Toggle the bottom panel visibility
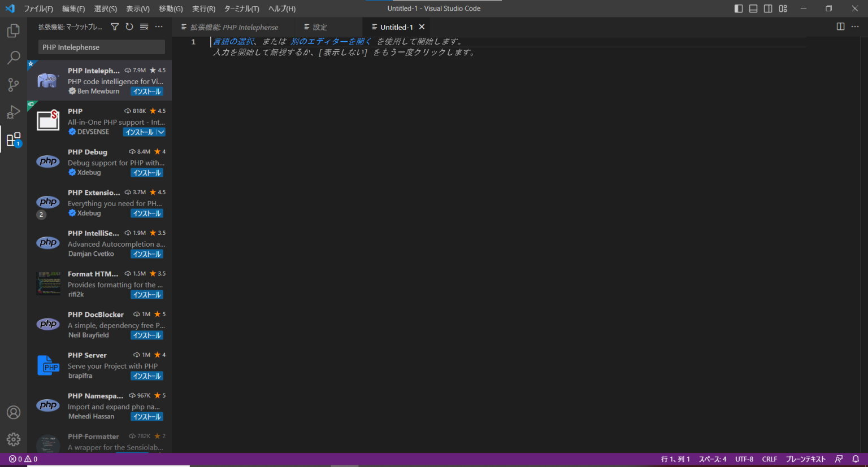 (753, 8)
